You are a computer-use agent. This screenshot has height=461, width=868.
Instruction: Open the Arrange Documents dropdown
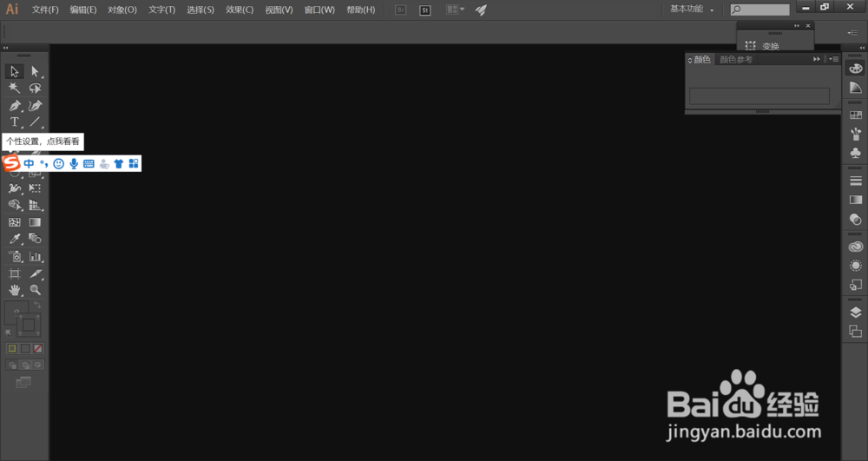click(x=455, y=10)
